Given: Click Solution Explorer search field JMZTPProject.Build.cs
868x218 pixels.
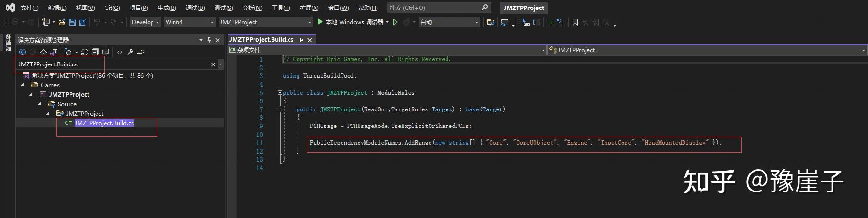Looking at the screenshot, I should click(x=112, y=64).
